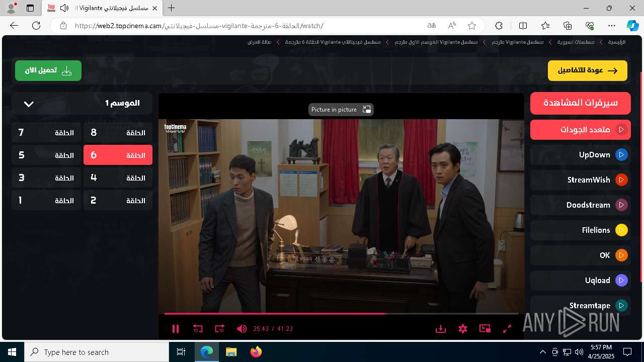This screenshot has height=362, width=644.
Task: Open the Browser essentials icon
Action: coord(590,26)
